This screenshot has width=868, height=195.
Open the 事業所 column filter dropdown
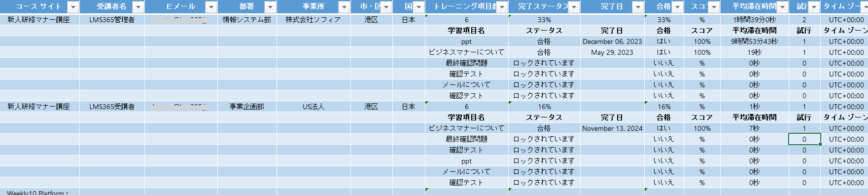[x=344, y=7]
